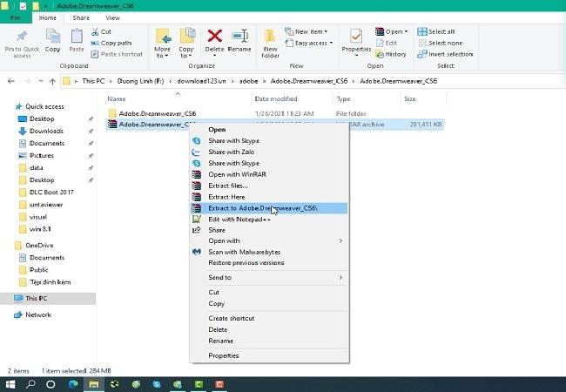Switch to the Share ribbon tab
Screen dimensions: 566x392
point(81,17)
